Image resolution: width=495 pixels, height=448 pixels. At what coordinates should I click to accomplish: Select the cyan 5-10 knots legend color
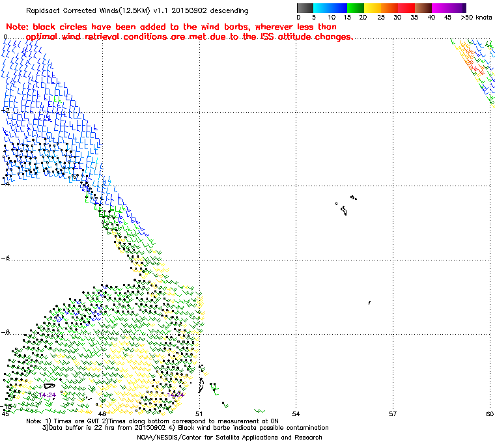[322, 8]
